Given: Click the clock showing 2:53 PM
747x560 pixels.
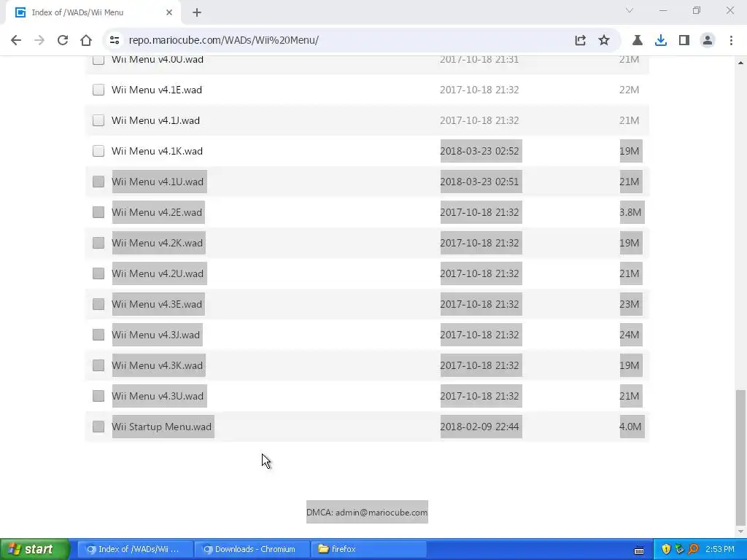Looking at the screenshot, I should (x=720, y=549).
